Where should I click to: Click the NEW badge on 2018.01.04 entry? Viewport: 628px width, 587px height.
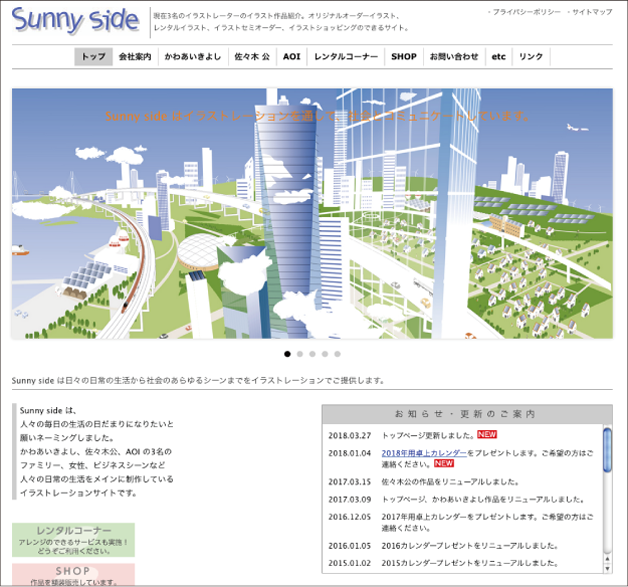coord(444,463)
